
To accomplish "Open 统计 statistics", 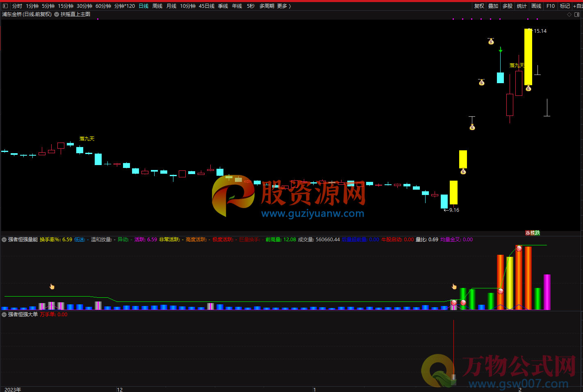I will (x=522, y=6).
